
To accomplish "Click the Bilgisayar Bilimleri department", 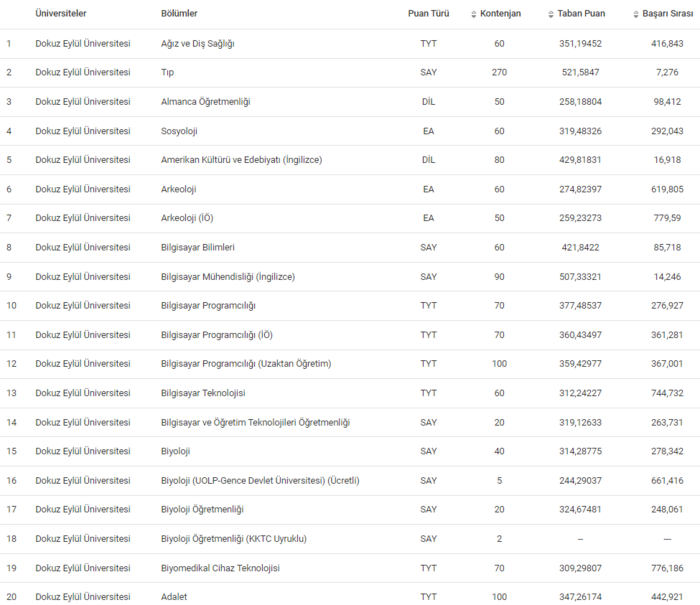I will point(198,247).
